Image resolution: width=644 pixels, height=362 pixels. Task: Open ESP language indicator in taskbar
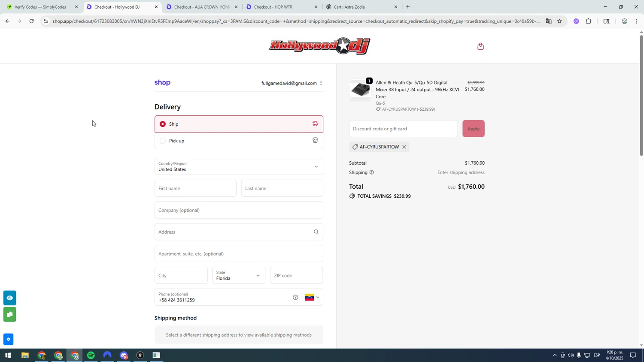[597, 356]
